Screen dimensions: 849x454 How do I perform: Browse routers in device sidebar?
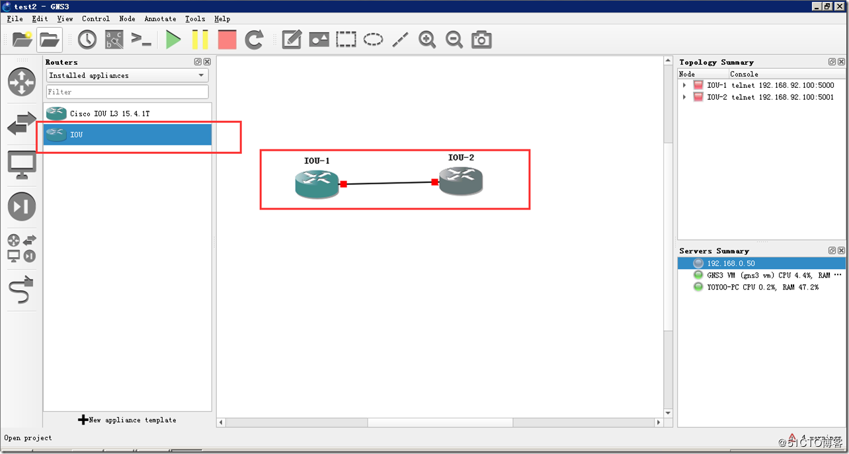[x=22, y=81]
